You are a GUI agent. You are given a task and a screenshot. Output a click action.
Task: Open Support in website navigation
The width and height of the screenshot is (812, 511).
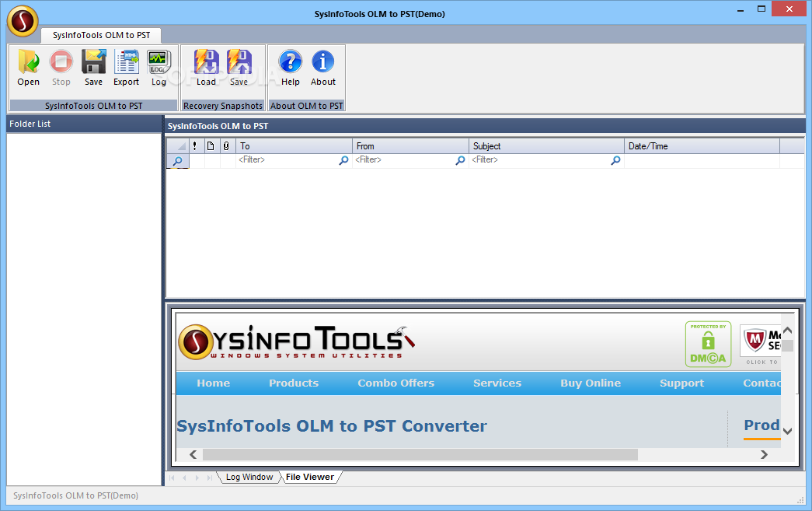(682, 383)
